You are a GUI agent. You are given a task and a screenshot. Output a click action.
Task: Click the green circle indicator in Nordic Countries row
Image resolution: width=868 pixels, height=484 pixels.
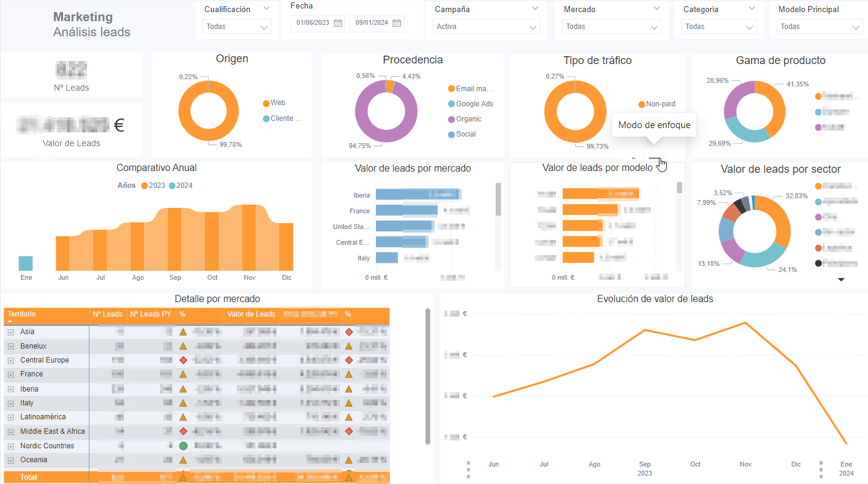click(183, 446)
